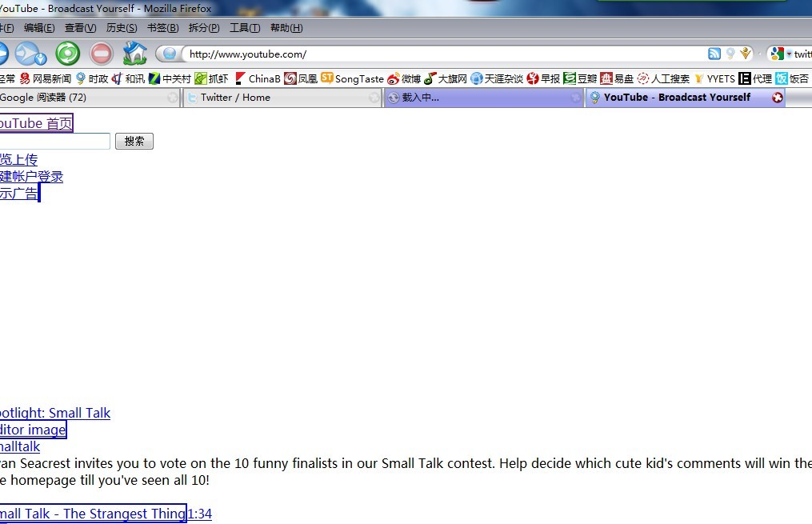Open the 人工搜索 bookmark
Screen dimensions: 812x524
coord(663,78)
